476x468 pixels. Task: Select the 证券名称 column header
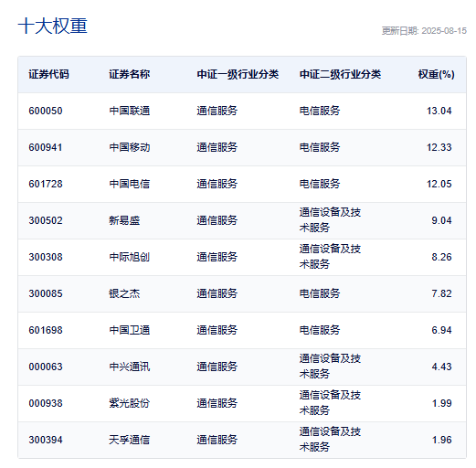130,74
